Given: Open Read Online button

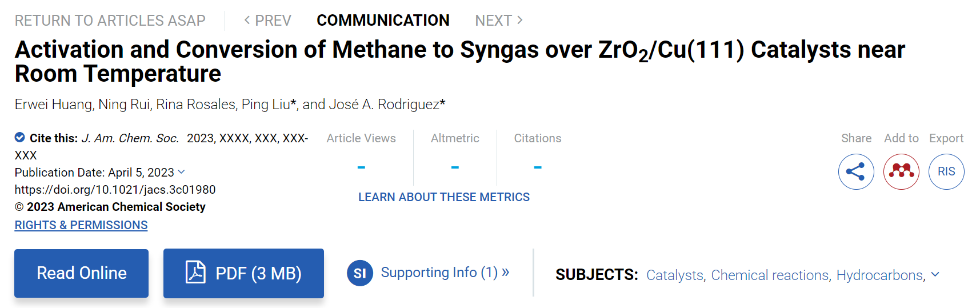Looking at the screenshot, I should [81, 273].
